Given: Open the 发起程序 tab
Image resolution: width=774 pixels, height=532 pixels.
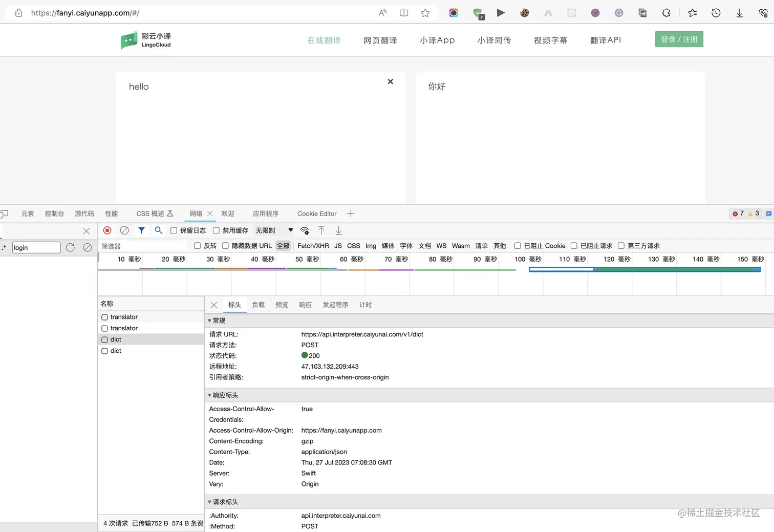Looking at the screenshot, I should 335,305.
